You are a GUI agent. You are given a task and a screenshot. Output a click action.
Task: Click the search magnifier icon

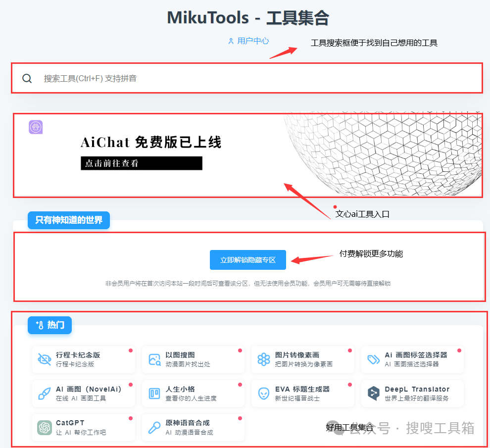pyautogui.click(x=27, y=79)
